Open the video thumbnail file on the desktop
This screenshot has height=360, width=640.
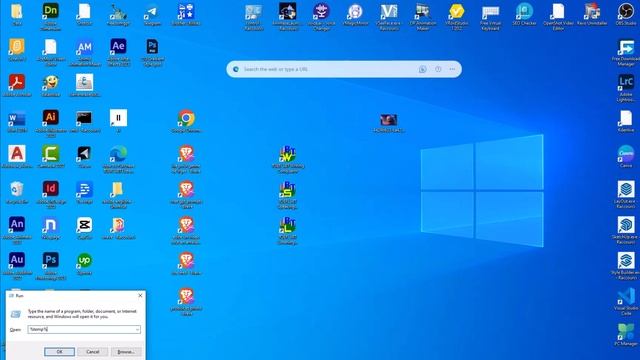click(389, 120)
